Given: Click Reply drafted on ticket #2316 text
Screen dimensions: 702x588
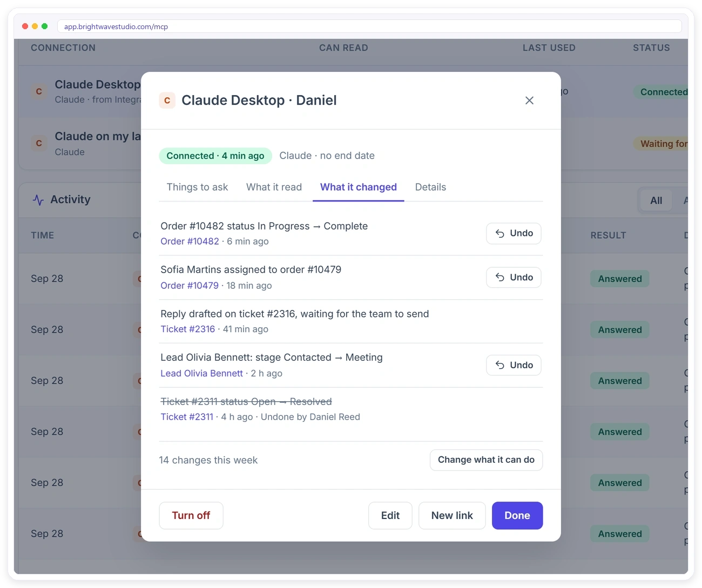Looking at the screenshot, I should point(295,314).
